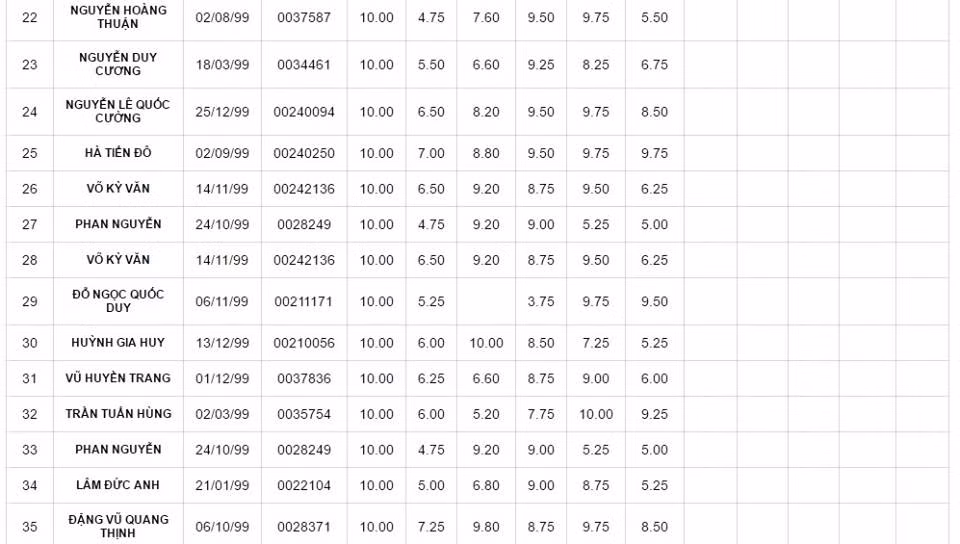Click birth date 25/12/99
This screenshot has width=960, height=544.
(x=222, y=112)
